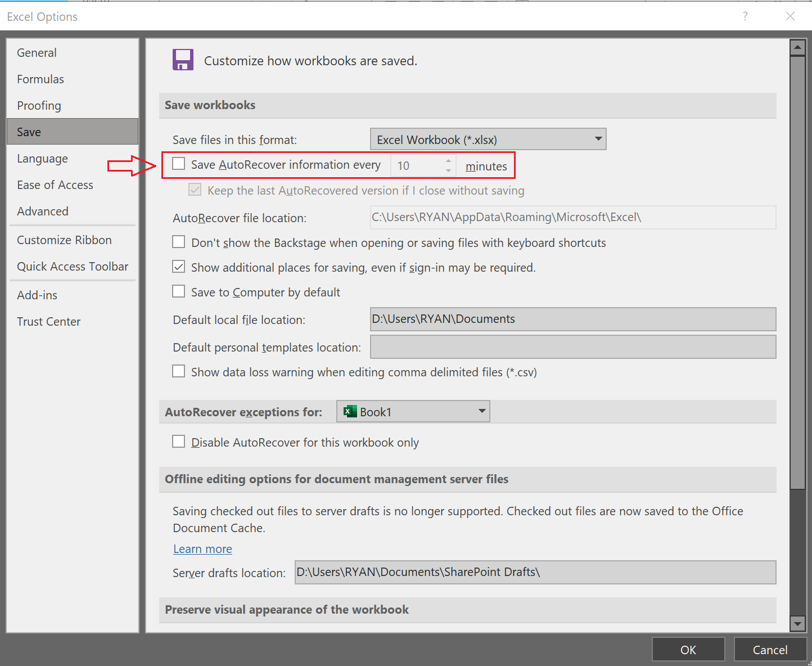Decrease AutoRecover minutes with down arrow
Image resolution: width=812 pixels, height=666 pixels.
click(x=448, y=170)
